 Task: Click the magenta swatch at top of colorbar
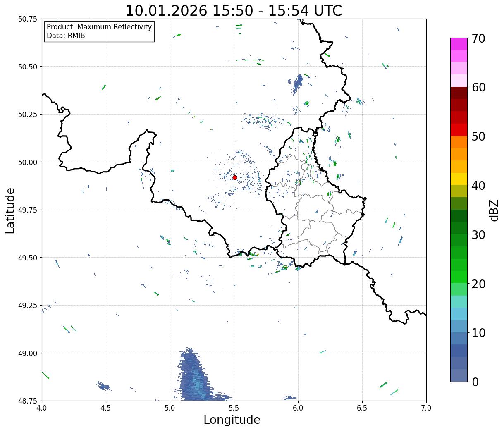pyautogui.click(x=459, y=44)
